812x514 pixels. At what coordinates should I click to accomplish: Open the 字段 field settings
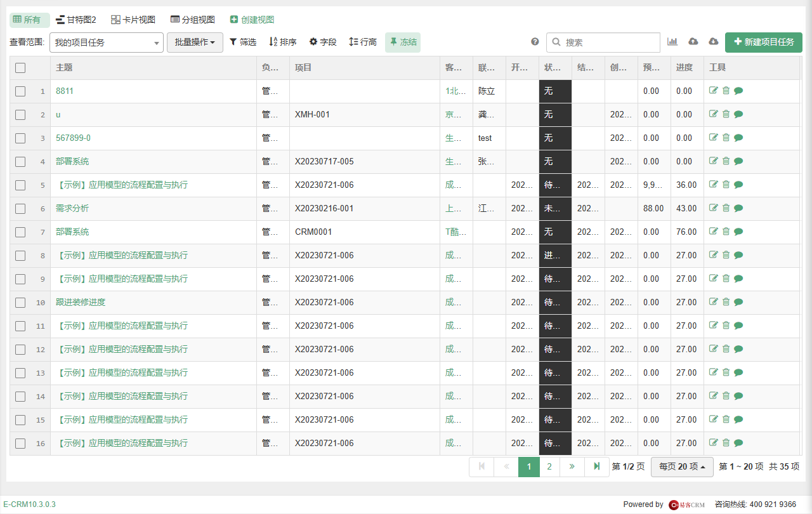click(323, 42)
